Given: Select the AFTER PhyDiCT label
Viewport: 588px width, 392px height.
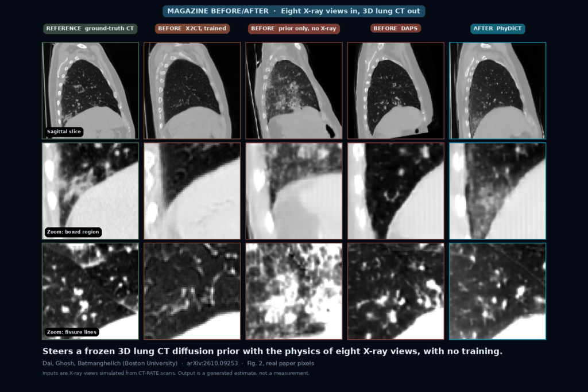Looking at the screenshot, I should 498,29.
